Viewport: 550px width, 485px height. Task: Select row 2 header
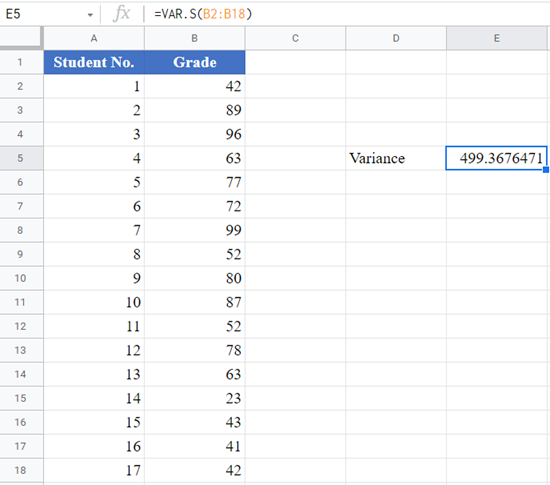(21, 86)
